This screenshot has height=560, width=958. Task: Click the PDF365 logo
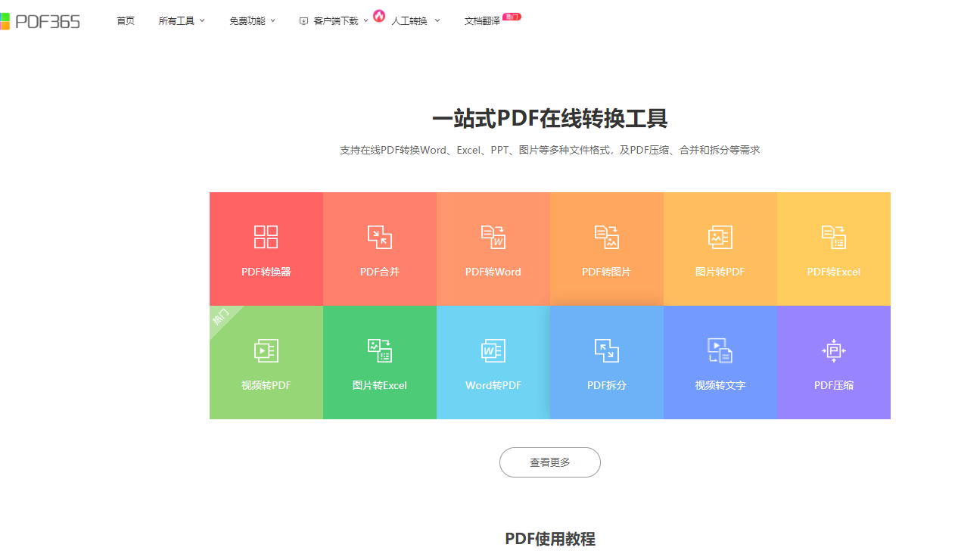click(x=40, y=21)
